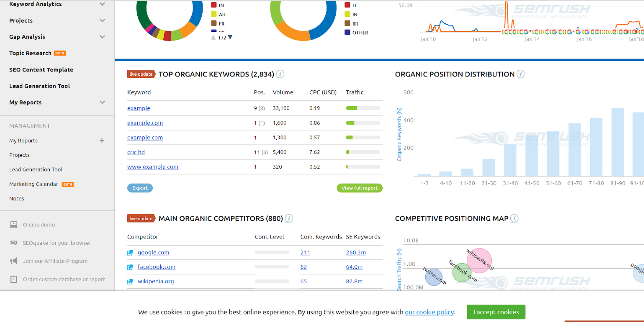Click facebook.com SE keywords 64.0m

click(x=354, y=267)
